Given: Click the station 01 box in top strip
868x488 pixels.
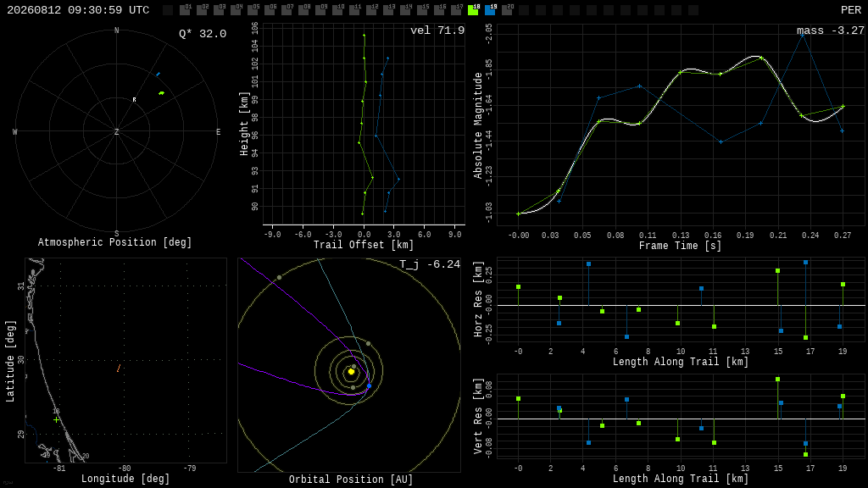Looking at the screenshot, I should [x=186, y=9].
